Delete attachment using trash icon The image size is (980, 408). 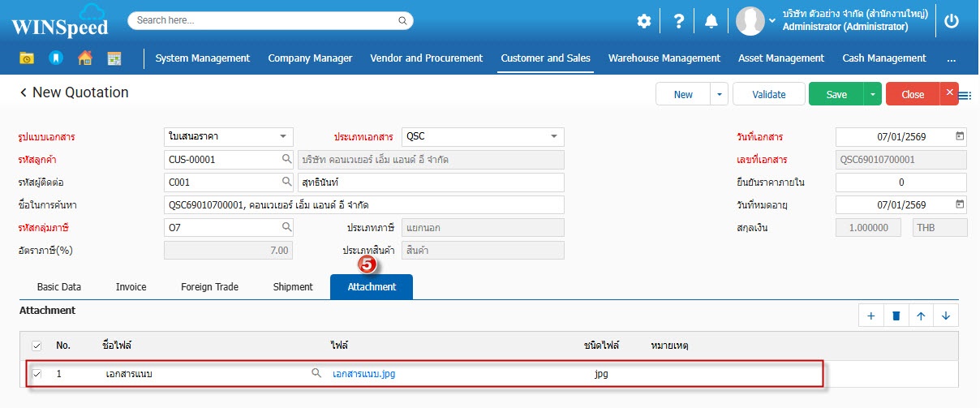[896, 316]
